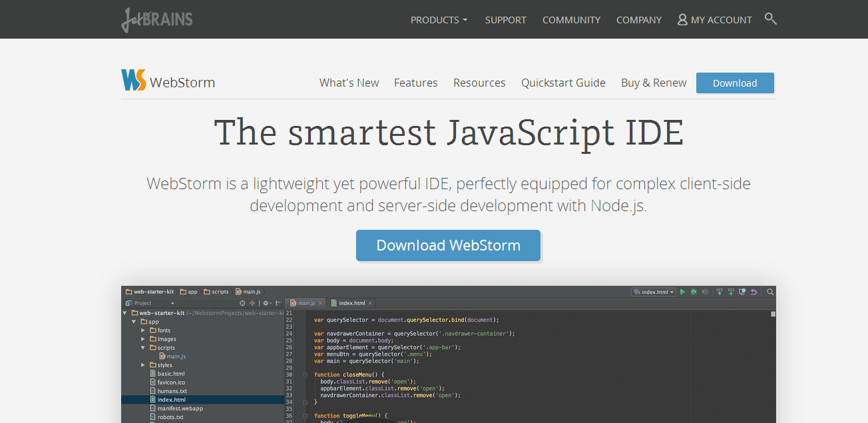The width and height of the screenshot is (868, 423).
Task: Select basic.html in the project tree
Action: (166, 374)
